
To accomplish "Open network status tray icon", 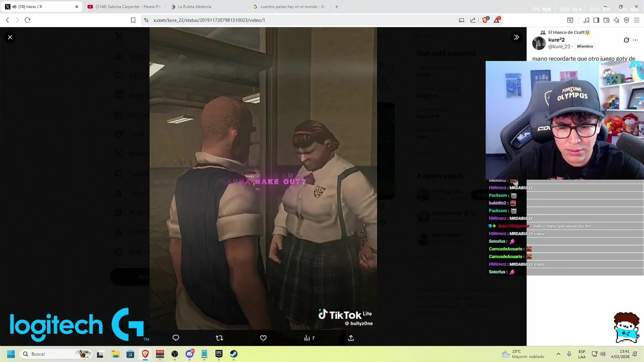I will pos(594,354).
